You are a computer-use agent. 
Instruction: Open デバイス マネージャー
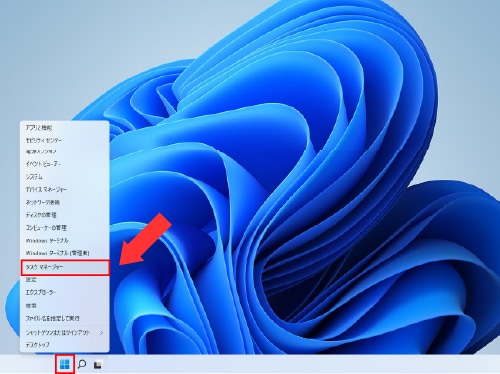tap(65, 189)
